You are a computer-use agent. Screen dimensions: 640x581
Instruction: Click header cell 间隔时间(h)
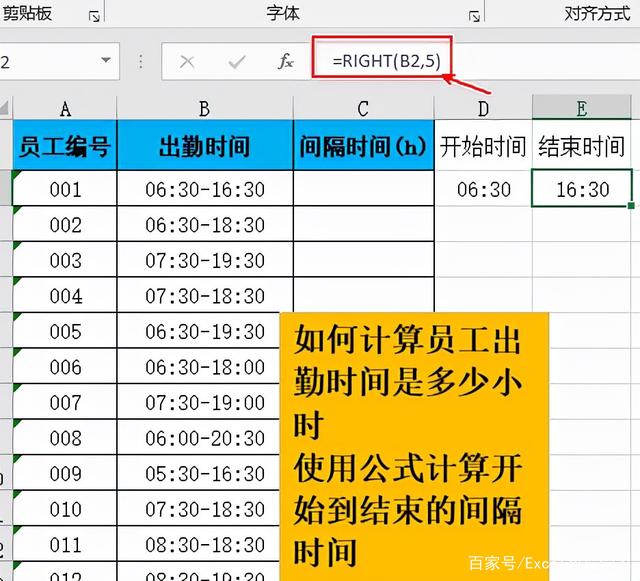(363, 145)
